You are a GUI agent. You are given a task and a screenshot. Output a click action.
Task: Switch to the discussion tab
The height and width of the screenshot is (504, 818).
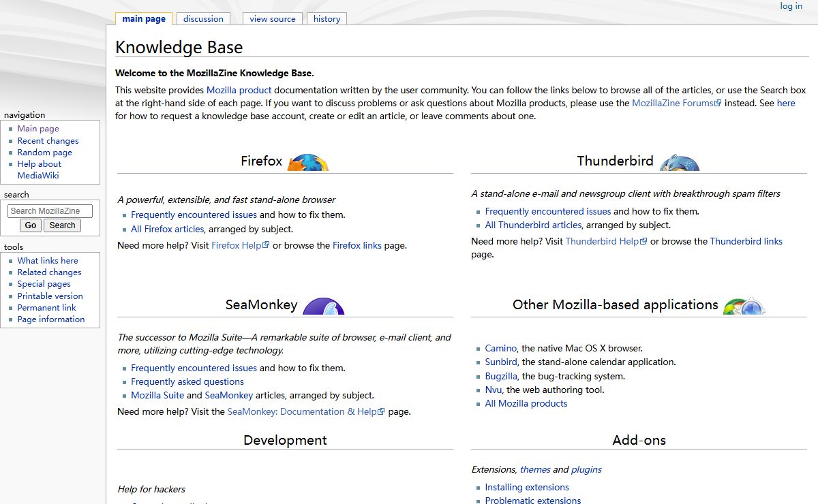pos(203,19)
